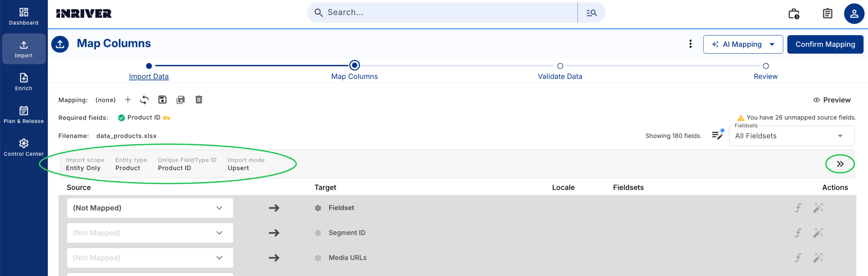This screenshot has width=868, height=276.
Task: Open the Enrich section in sidebar
Action: (x=23, y=82)
